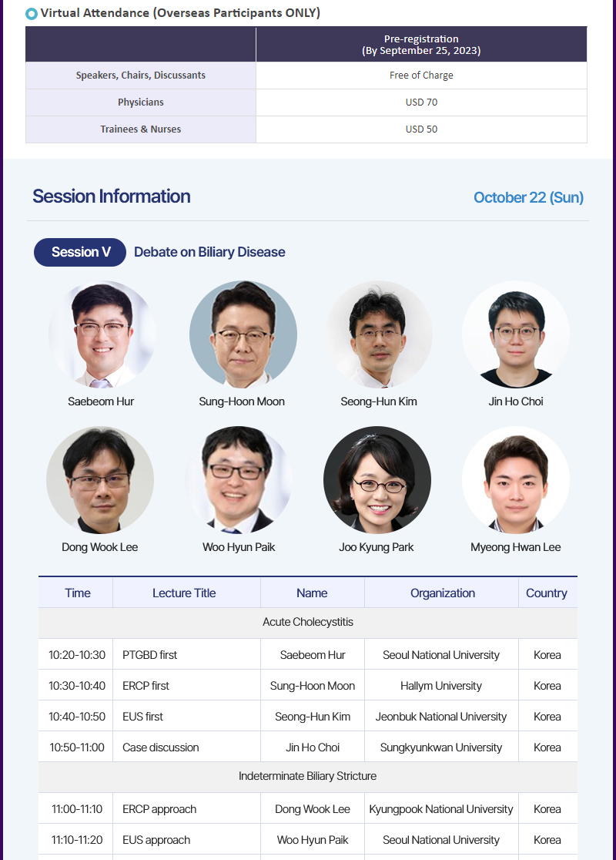The width and height of the screenshot is (616, 860).
Task: Click Sung-Hoon Moon in the schedule table
Action: pos(313,686)
